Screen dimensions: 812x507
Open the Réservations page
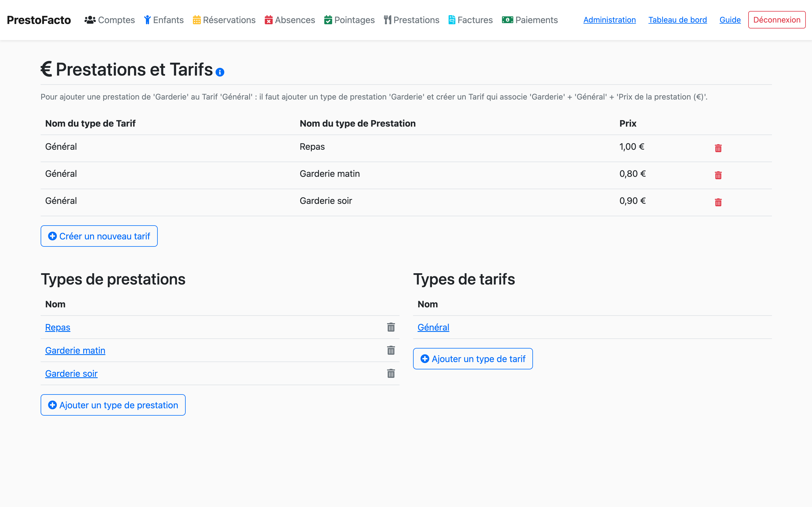224,20
